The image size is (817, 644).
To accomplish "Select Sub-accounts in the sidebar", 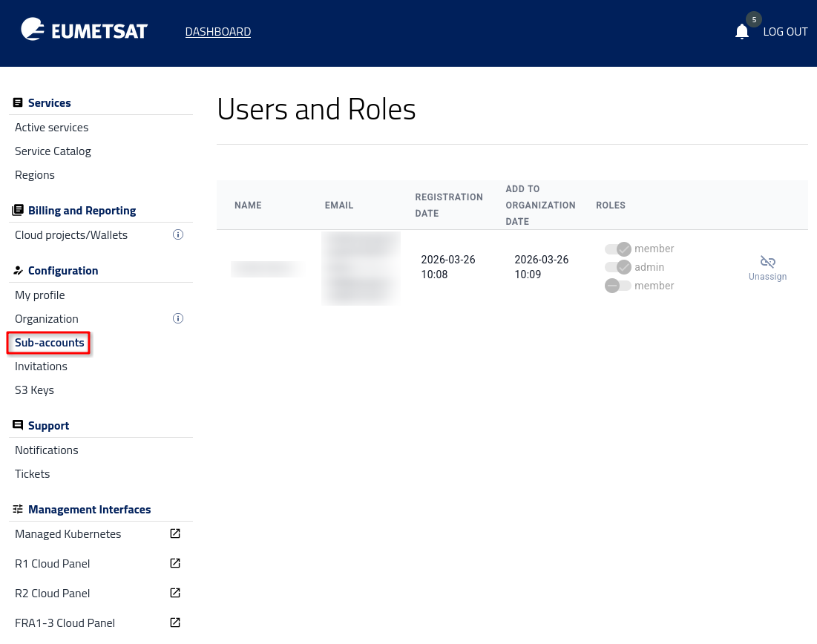I will click(49, 343).
